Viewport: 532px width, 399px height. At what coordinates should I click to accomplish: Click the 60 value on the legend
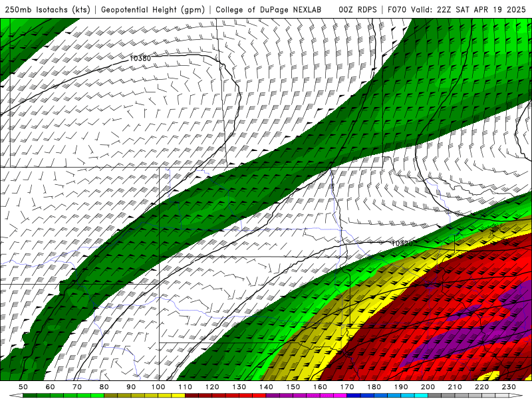pos(51,387)
